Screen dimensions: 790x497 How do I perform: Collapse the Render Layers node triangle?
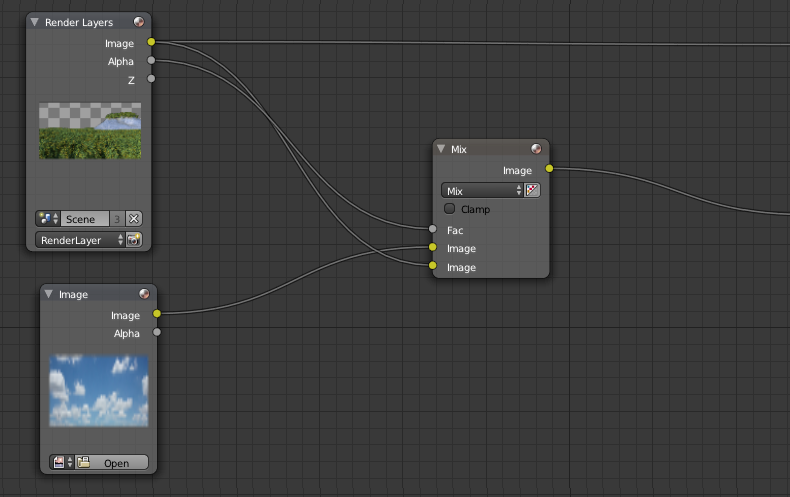coord(34,22)
